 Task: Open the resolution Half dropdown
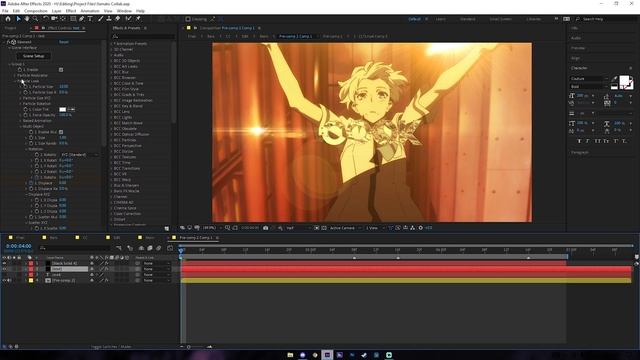297,228
